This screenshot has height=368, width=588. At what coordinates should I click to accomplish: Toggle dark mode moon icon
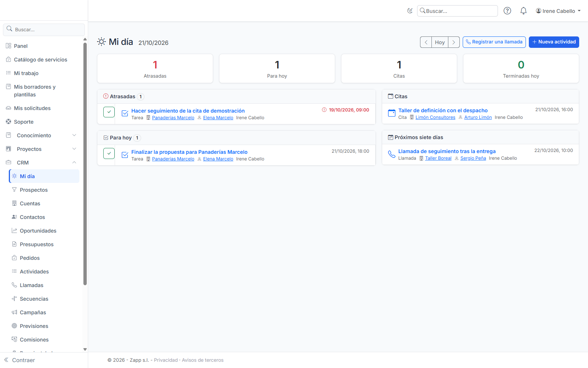[410, 11]
